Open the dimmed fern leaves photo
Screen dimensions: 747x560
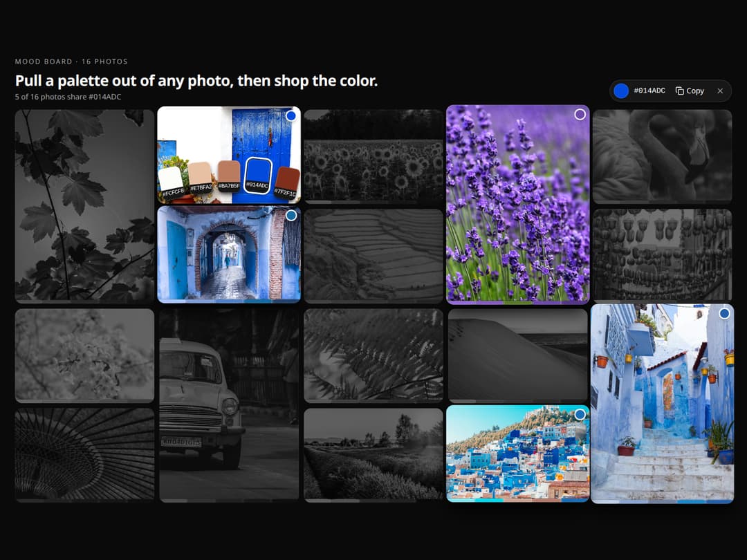coord(373,356)
